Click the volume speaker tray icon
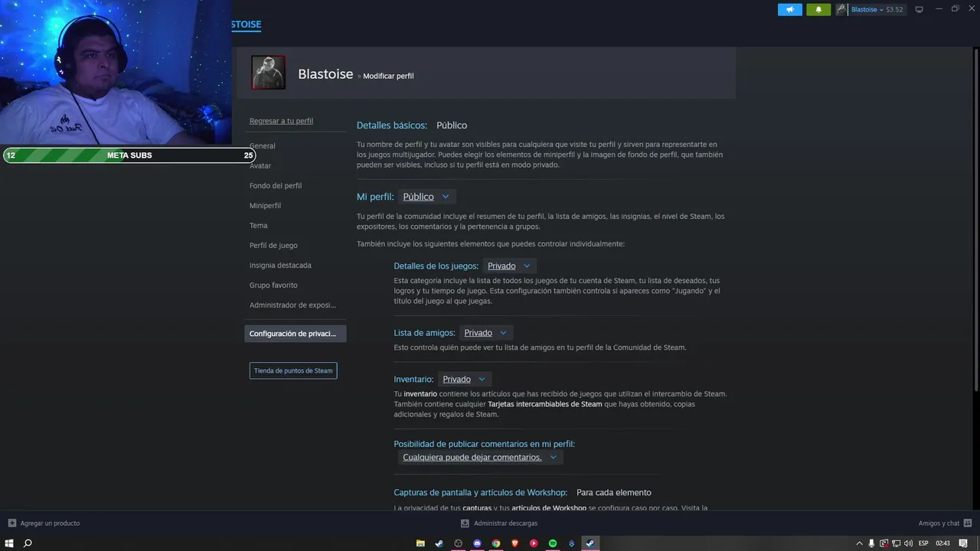Viewport: 980px width, 551px height. 908,543
